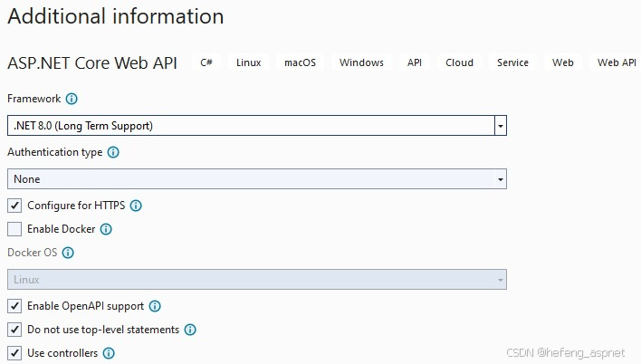Click the info icon next to Enable Docker
Viewport: 641px width, 364px height.
tap(106, 229)
